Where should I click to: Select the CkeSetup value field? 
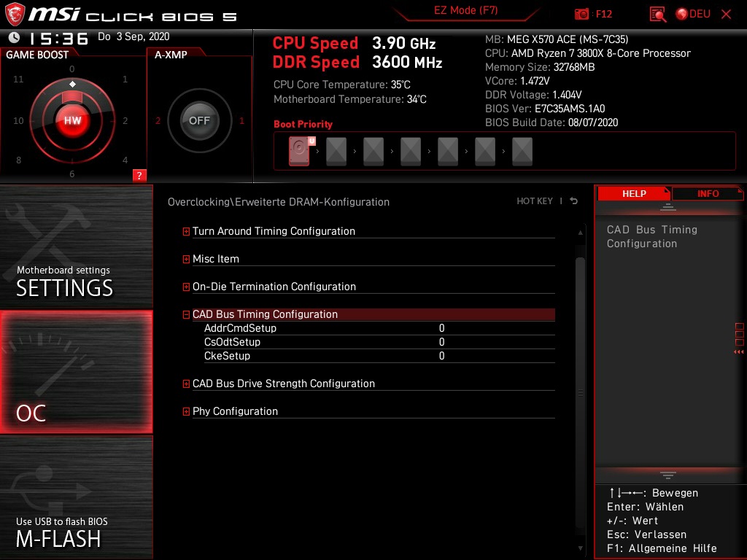point(441,356)
